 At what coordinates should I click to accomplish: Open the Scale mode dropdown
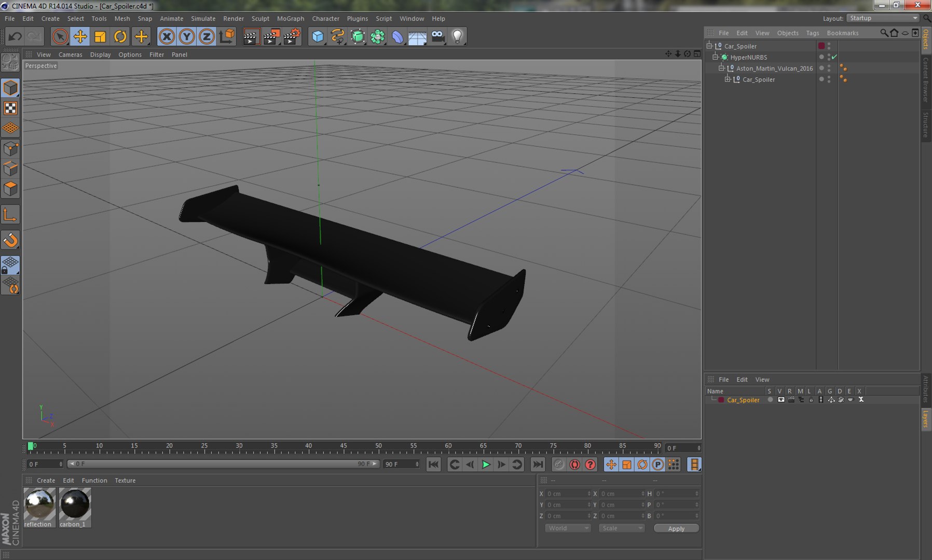point(622,528)
